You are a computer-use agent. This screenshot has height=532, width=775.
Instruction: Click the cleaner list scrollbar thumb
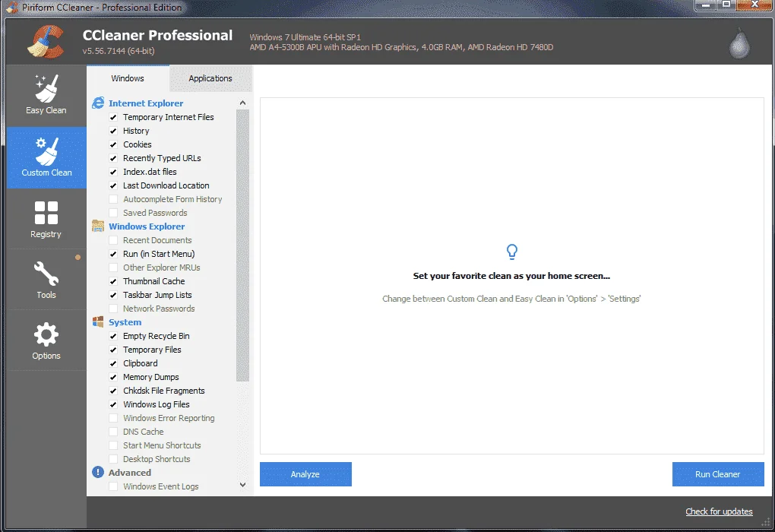click(x=242, y=245)
